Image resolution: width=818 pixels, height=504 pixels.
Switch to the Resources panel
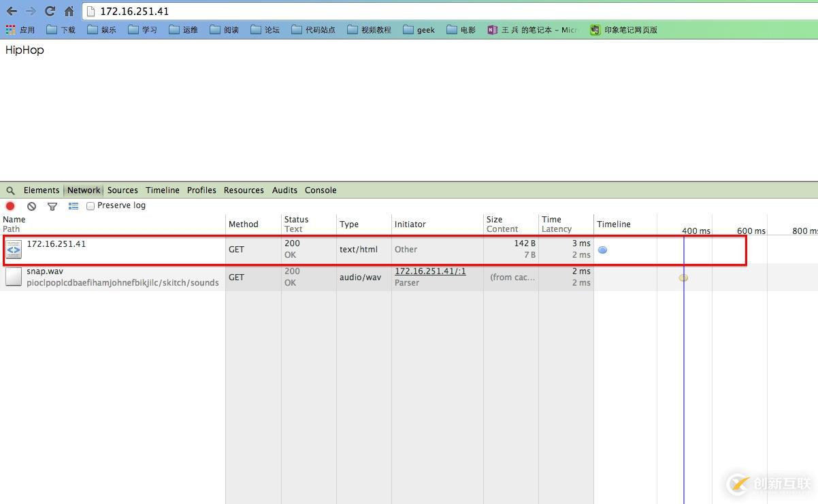[244, 190]
